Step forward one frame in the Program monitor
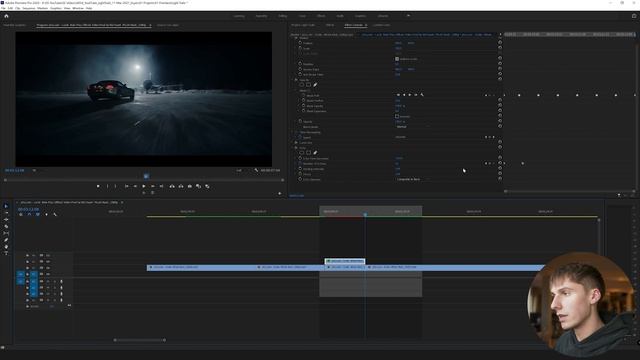Viewport: 640px width, 360px height. pyautogui.click(x=153, y=186)
